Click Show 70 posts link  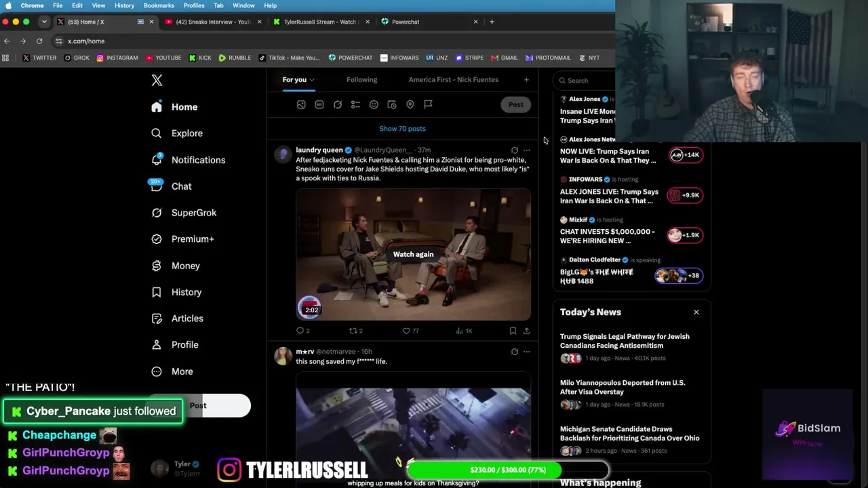pyautogui.click(x=402, y=129)
